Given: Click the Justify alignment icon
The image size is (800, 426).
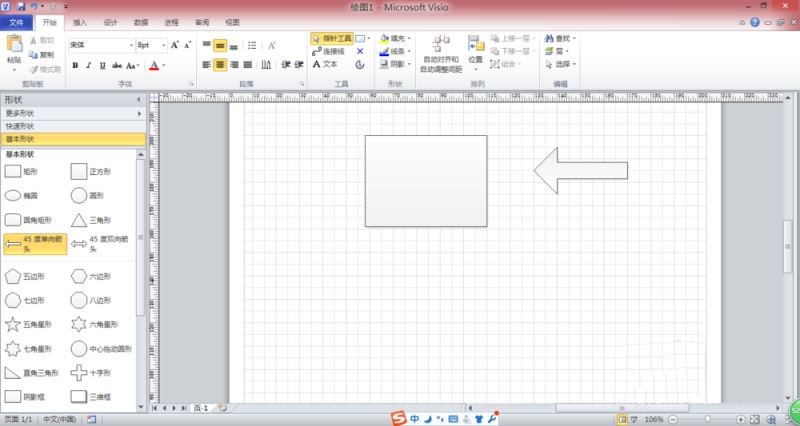Looking at the screenshot, I should point(247,65).
